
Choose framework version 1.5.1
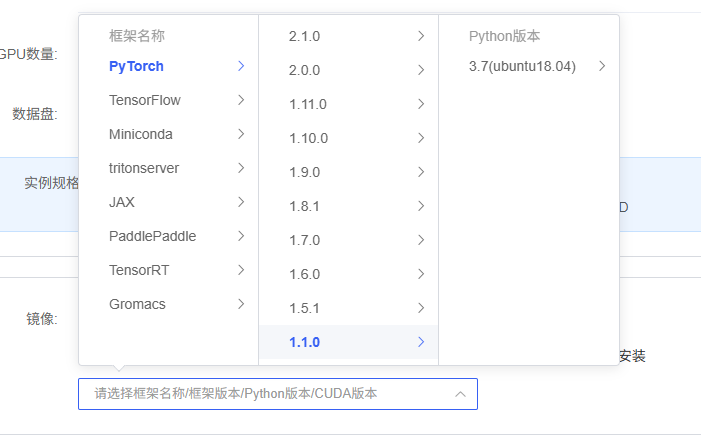[348, 308]
